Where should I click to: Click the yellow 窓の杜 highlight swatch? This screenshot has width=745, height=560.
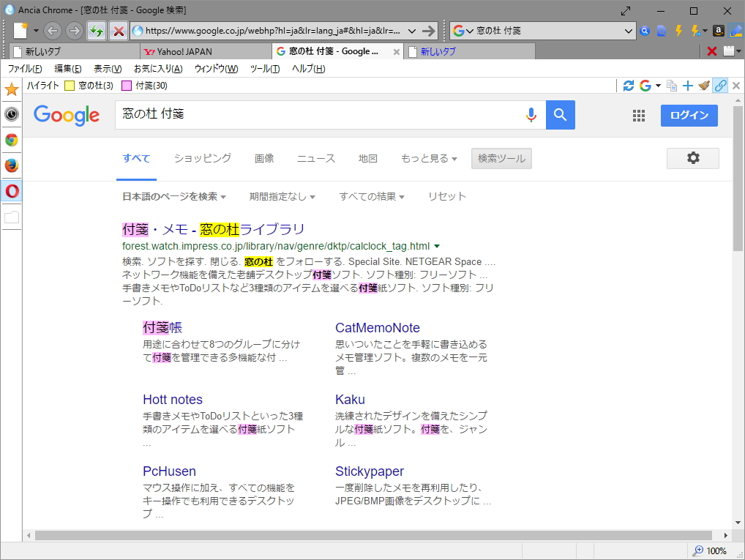tap(70, 86)
